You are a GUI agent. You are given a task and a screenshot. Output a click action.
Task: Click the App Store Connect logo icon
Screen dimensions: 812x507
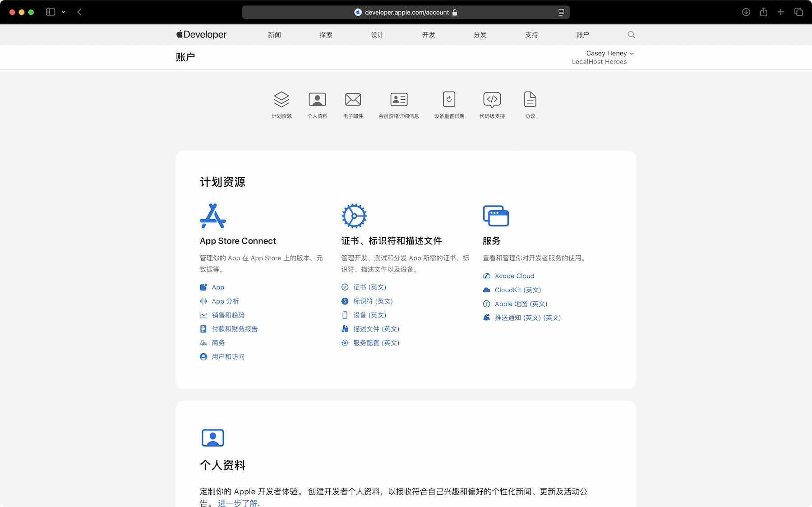click(x=213, y=216)
